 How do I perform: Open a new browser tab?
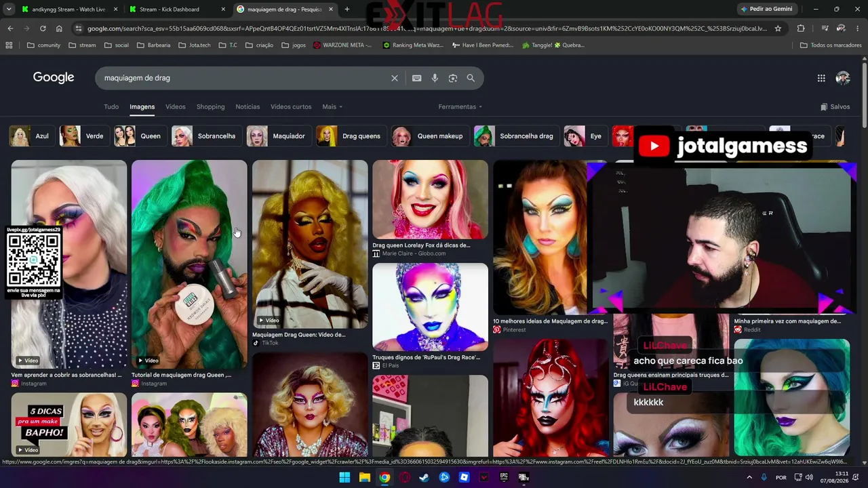click(347, 9)
